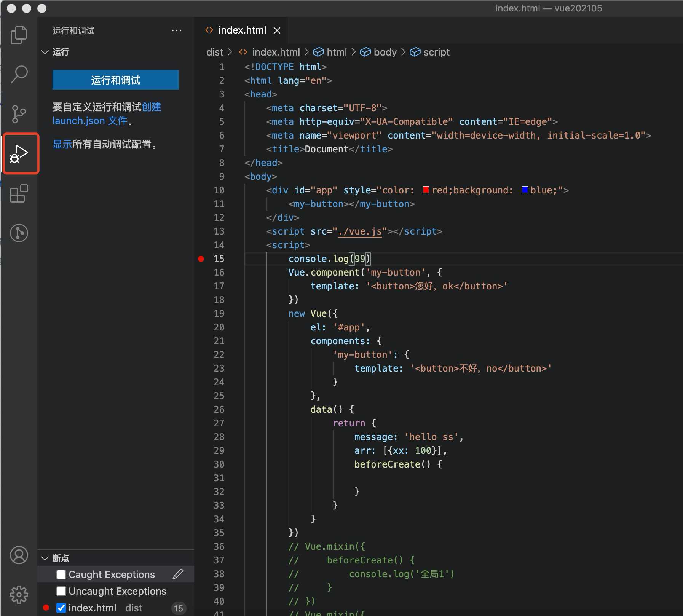This screenshot has height=616, width=683.
Task: Open the Source Control view
Action: 19,114
